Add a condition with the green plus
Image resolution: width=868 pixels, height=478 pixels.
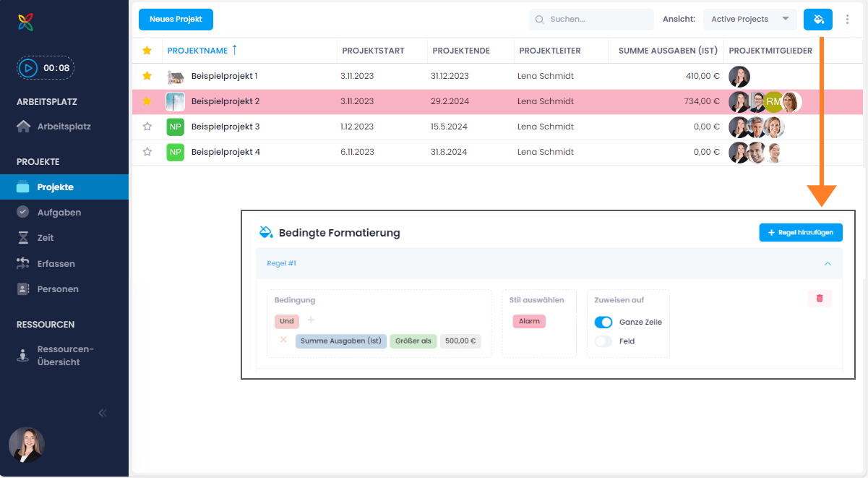(x=311, y=320)
